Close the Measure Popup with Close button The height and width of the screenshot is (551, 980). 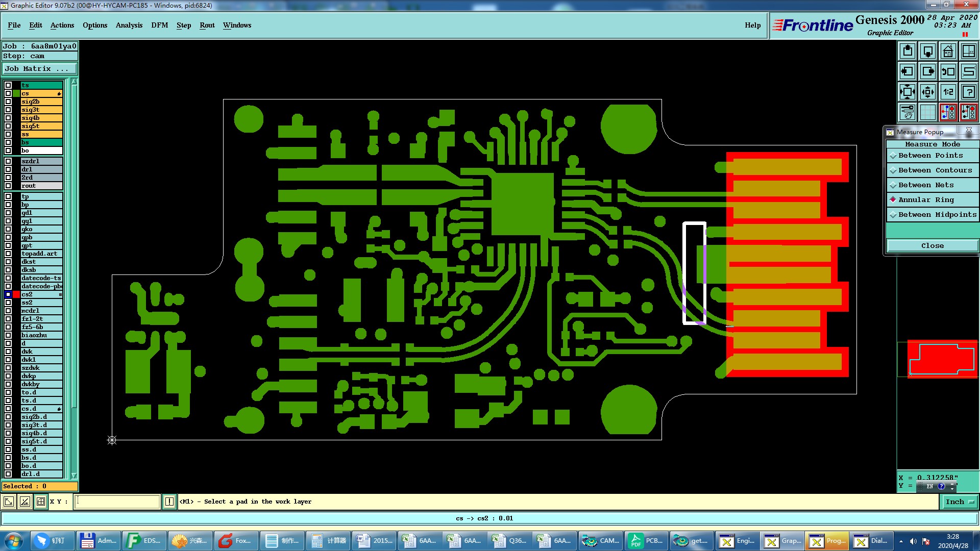[932, 246]
